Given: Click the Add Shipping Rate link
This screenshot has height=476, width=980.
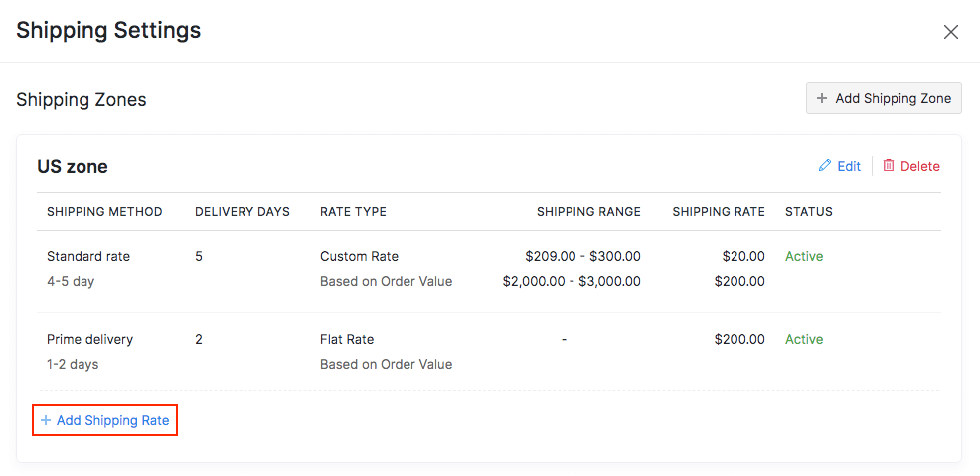Looking at the screenshot, I should pyautogui.click(x=112, y=420).
